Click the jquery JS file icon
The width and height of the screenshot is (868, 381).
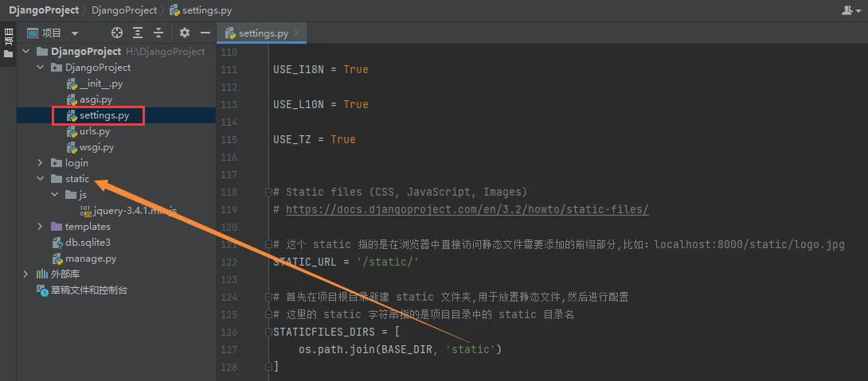[x=86, y=211]
